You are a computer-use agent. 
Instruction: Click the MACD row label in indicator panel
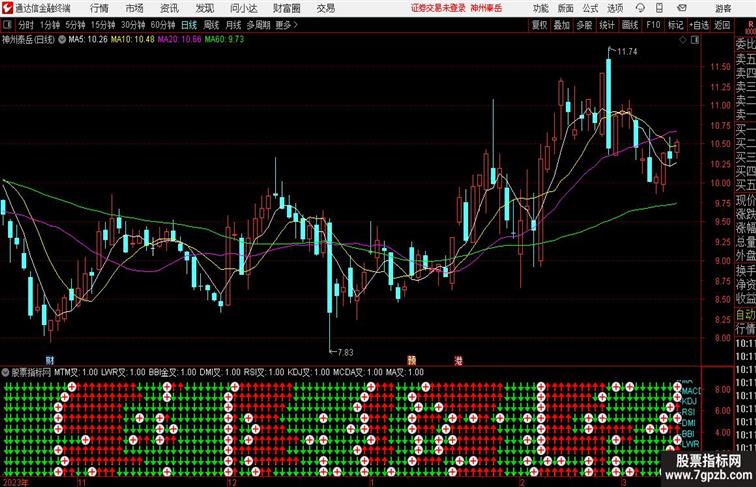[691, 391]
